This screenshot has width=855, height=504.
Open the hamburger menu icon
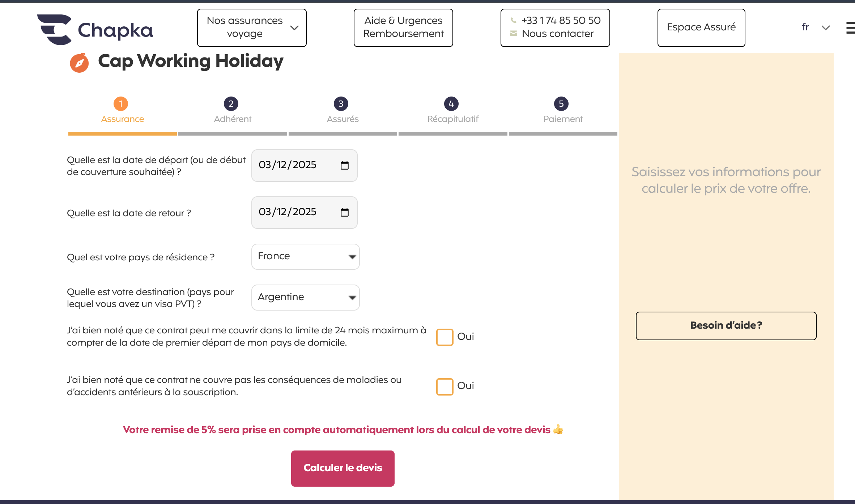850,28
